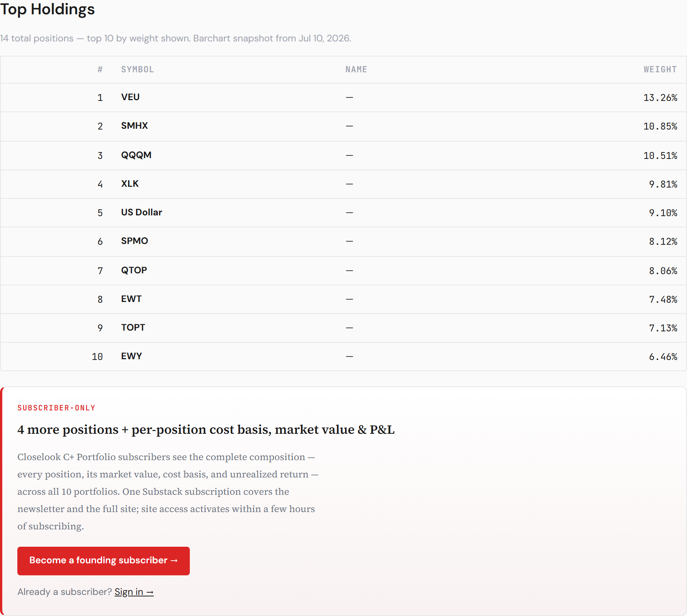Select the SPMO symbol
The width and height of the screenshot is (687, 616).
(x=134, y=241)
